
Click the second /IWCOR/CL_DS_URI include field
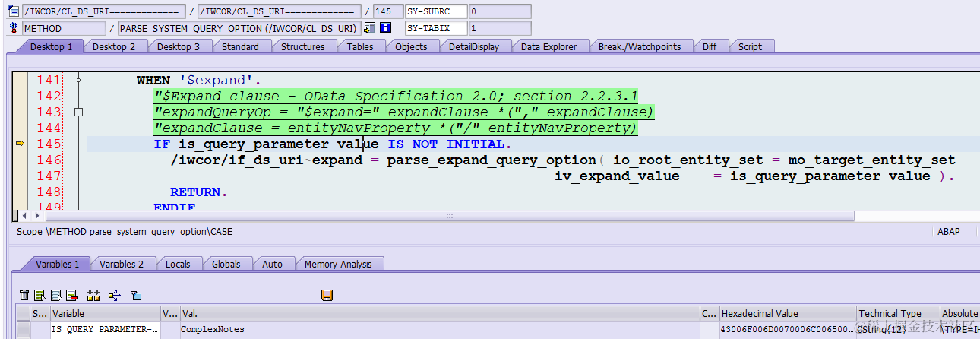(280, 11)
